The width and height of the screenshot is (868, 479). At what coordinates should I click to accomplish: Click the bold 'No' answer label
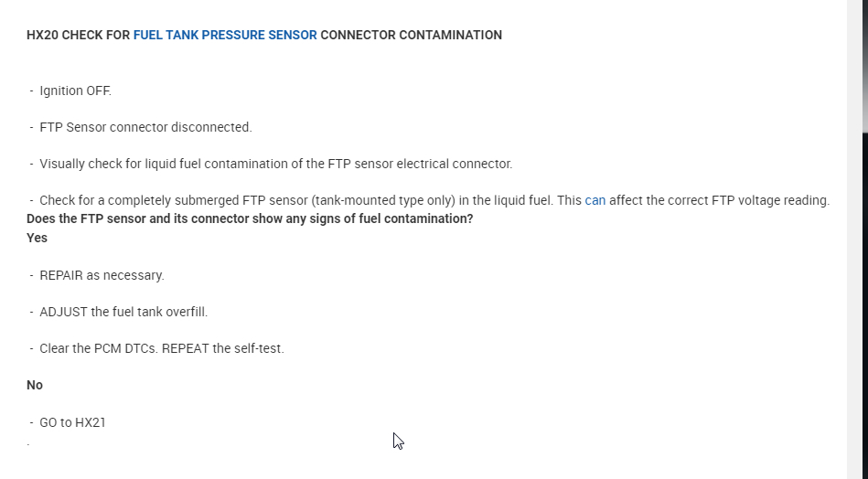[35, 385]
